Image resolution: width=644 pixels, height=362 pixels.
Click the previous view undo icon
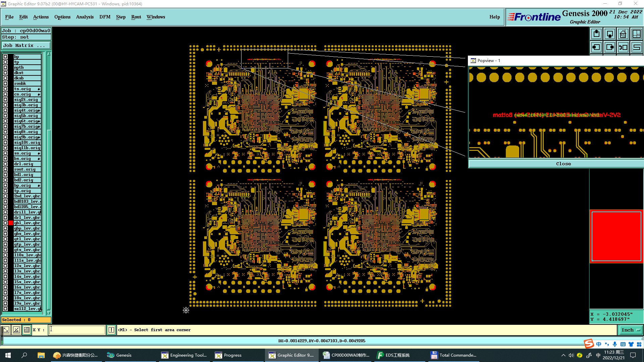pos(623,47)
